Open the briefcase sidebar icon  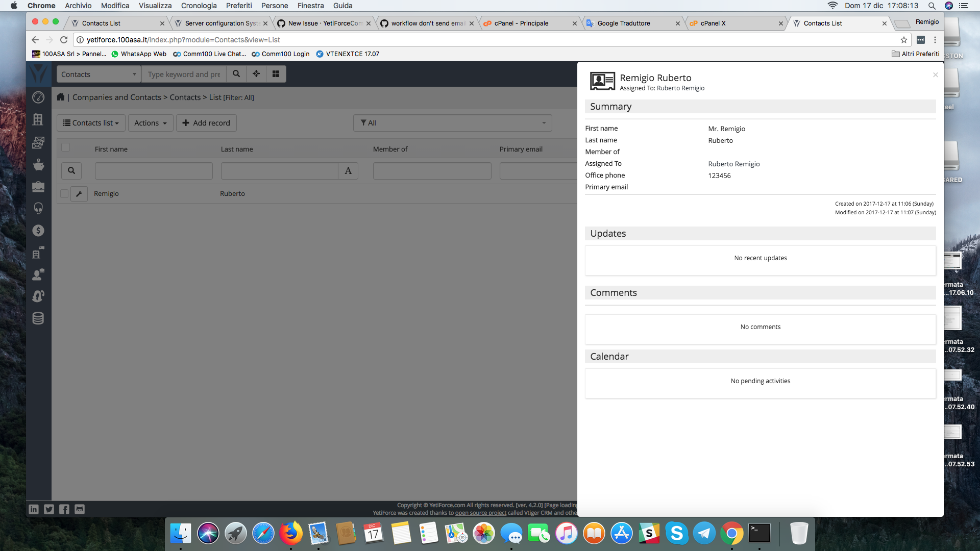coord(38,187)
